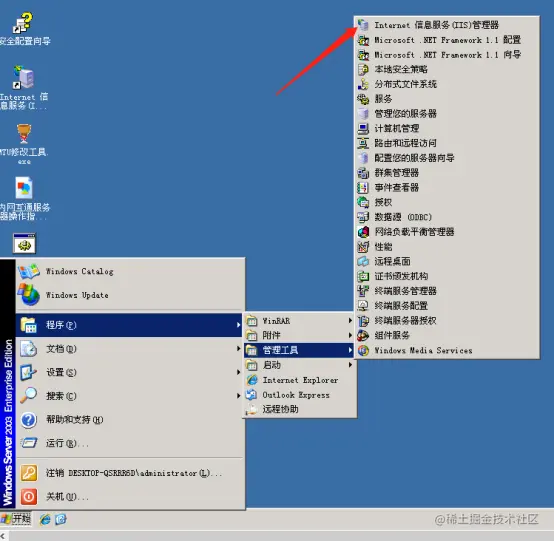Screen dimensions: 554x541
Task: Click the 性能 chart icon
Action: (x=363, y=247)
